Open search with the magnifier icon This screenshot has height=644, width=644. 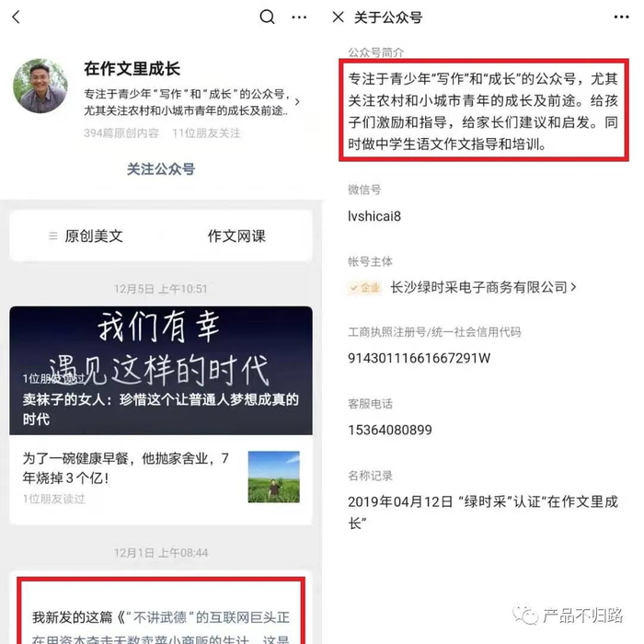[267, 17]
